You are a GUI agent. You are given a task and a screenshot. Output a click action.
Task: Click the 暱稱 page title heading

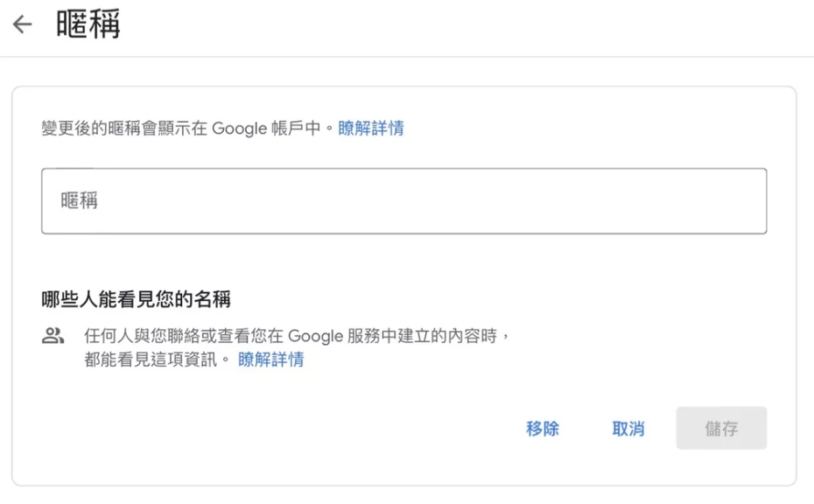88,24
